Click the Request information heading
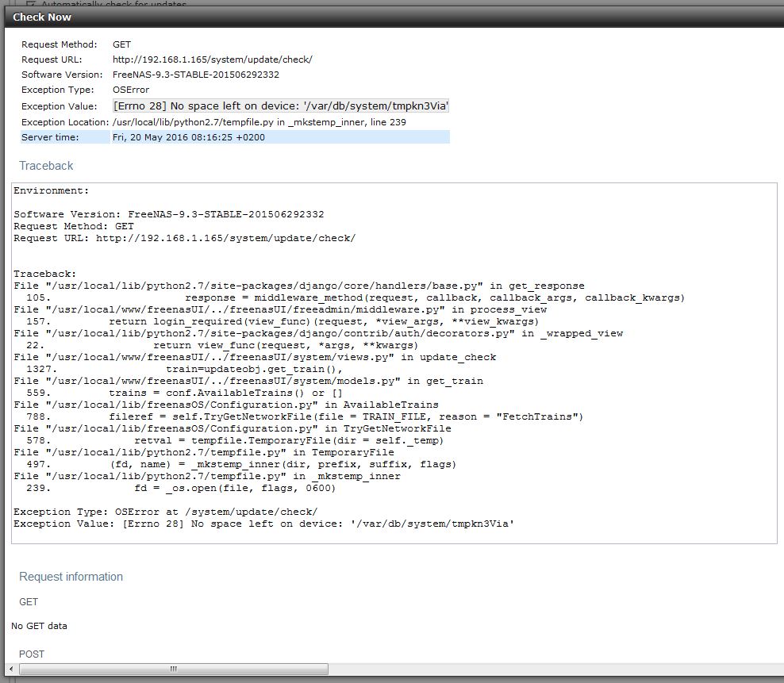784x683 pixels. (71, 577)
